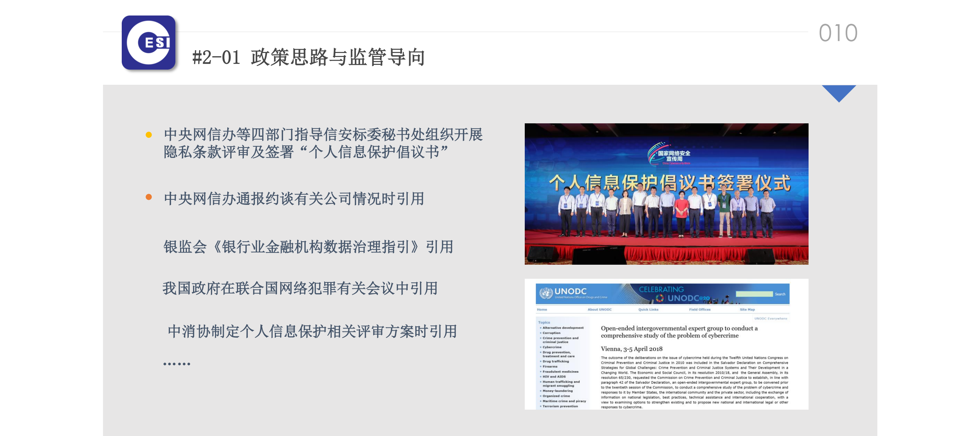
Task: Toggle the bullet next to Corruption topic
Action: click(541, 333)
